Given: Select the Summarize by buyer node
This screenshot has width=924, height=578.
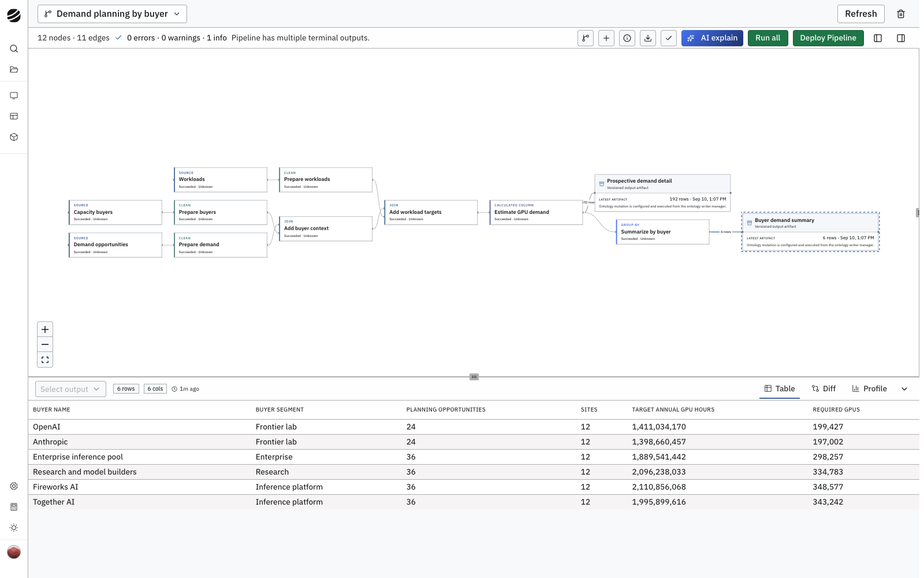Looking at the screenshot, I should point(662,232).
